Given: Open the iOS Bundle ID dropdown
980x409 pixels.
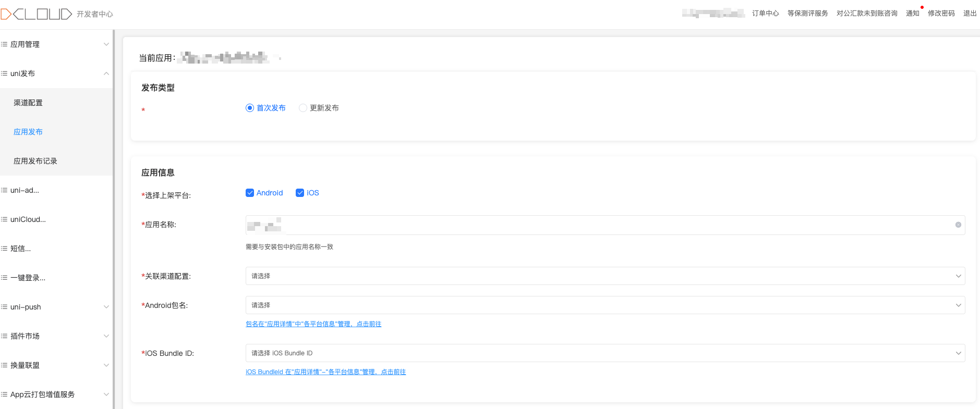Looking at the screenshot, I should click(x=605, y=353).
